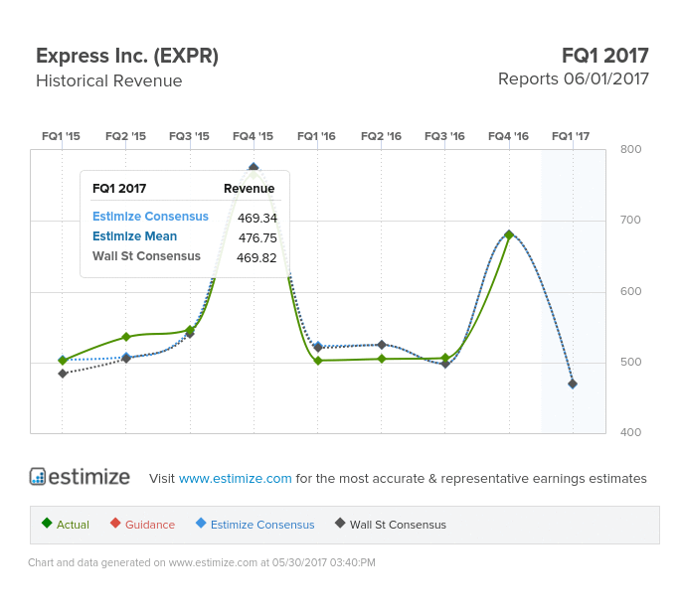The width and height of the screenshot is (681, 616).
Task: Click the 469.82 value in tooltip
Action: coord(256,258)
